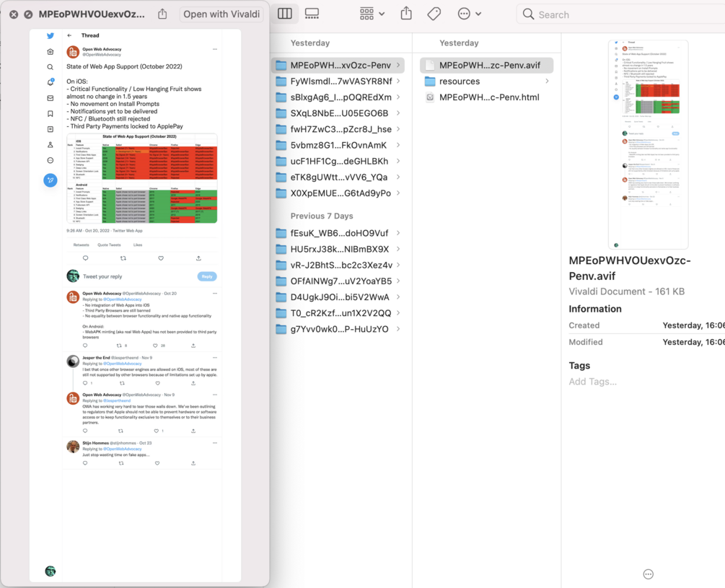The width and height of the screenshot is (725, 588).
Task: Click the open-full-window icon in Quick Look
Action: (x=28, y=14)
